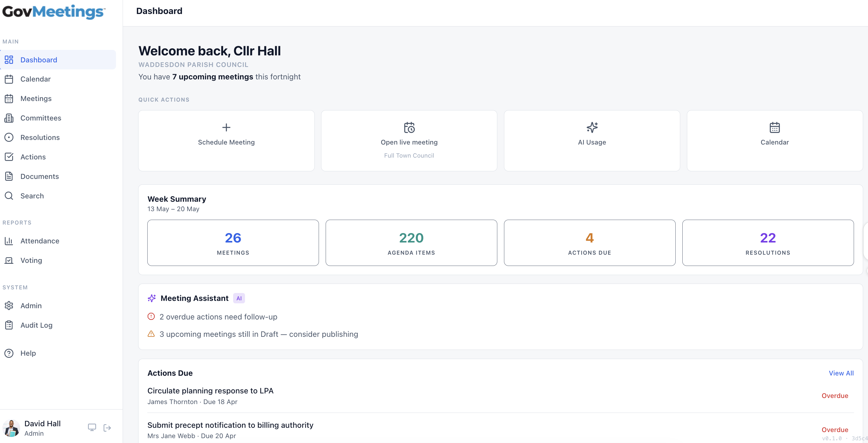
Task: Click '2 overdue actions need follow-up'
Action: pos(218,317)
